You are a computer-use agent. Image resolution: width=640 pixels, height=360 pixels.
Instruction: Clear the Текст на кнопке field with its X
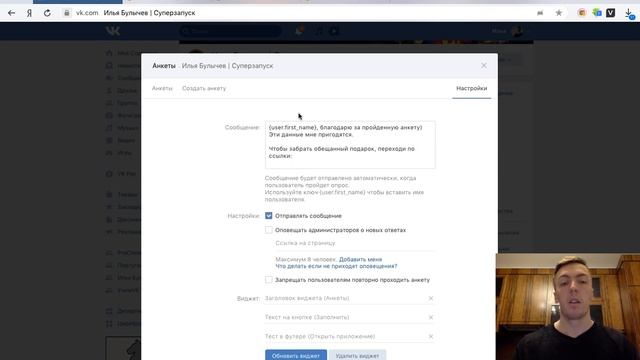point(431,317)
